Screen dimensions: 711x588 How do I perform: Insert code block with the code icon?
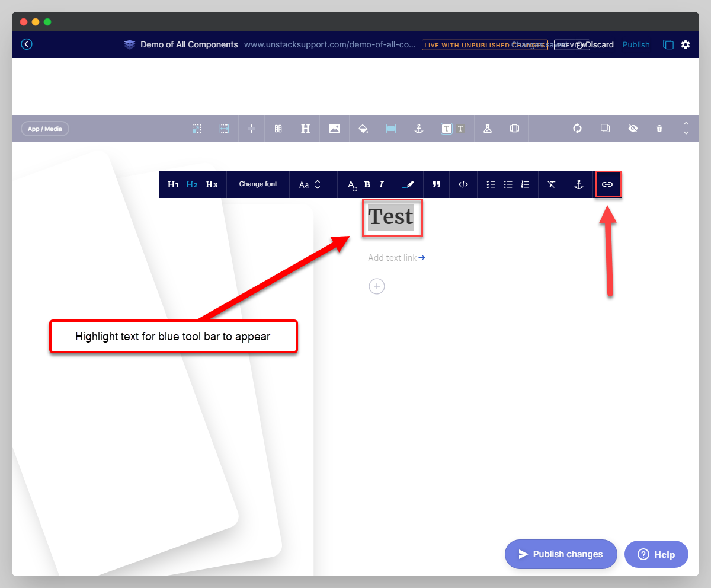click(463, 184)
